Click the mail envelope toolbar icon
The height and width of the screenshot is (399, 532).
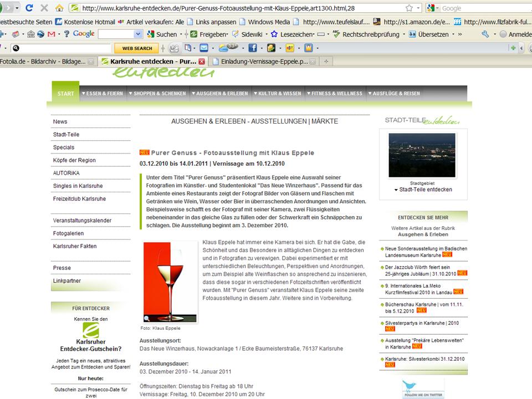[204, 48]
